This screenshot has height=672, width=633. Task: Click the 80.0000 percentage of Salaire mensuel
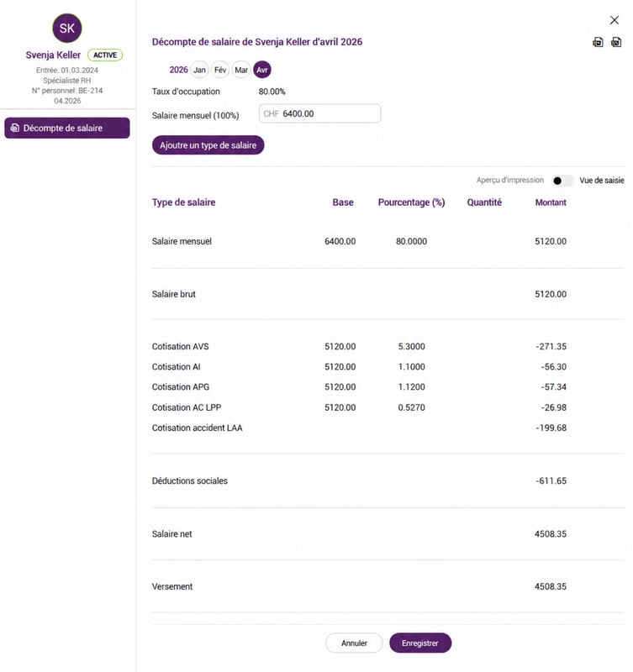411,241
